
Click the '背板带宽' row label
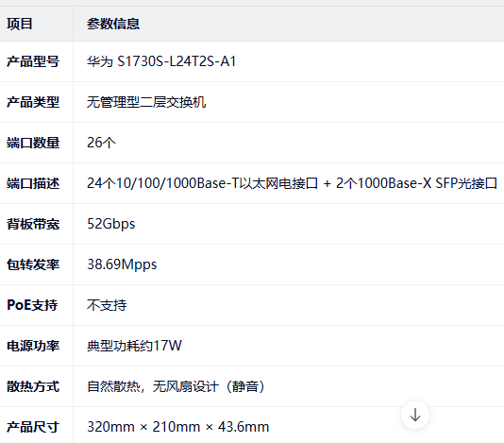[33, 224]
